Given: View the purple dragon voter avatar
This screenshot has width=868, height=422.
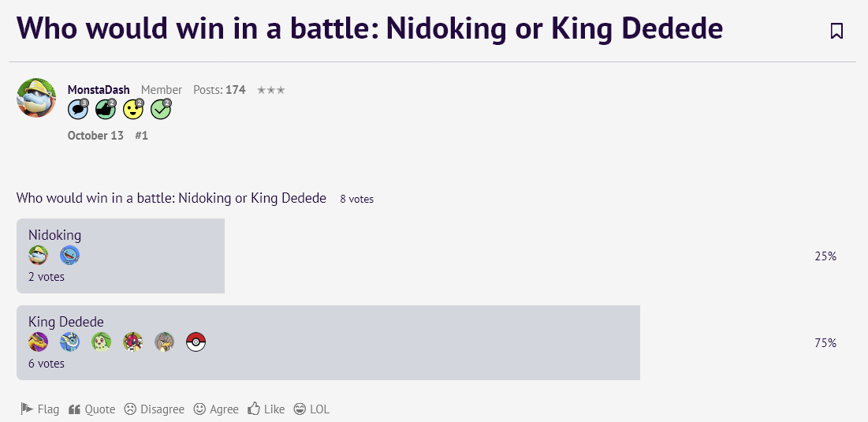Looking at the screenshot, I should coord(38,342).
